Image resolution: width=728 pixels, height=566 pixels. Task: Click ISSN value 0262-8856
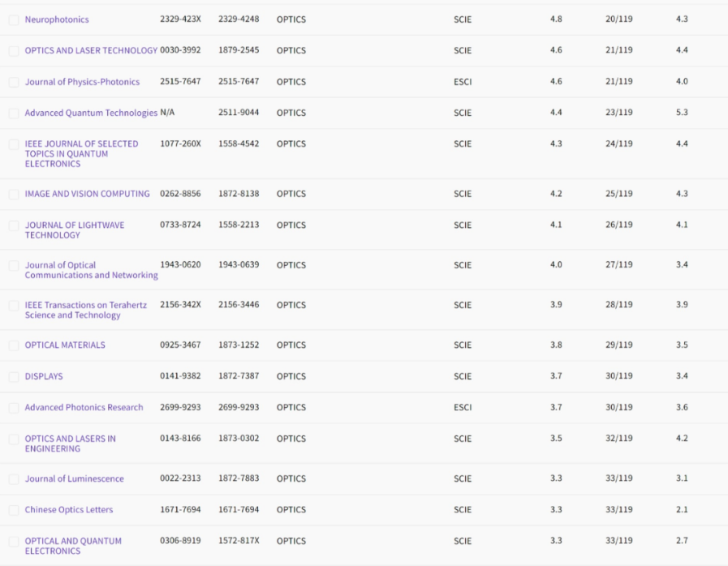[x=181, y=194]
